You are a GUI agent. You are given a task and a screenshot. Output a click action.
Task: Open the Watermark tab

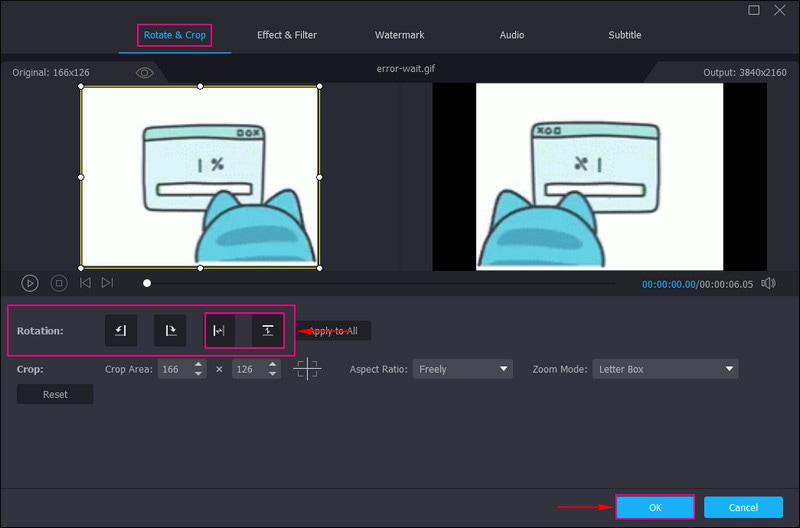pyautogui.click(x=399, y=35)
